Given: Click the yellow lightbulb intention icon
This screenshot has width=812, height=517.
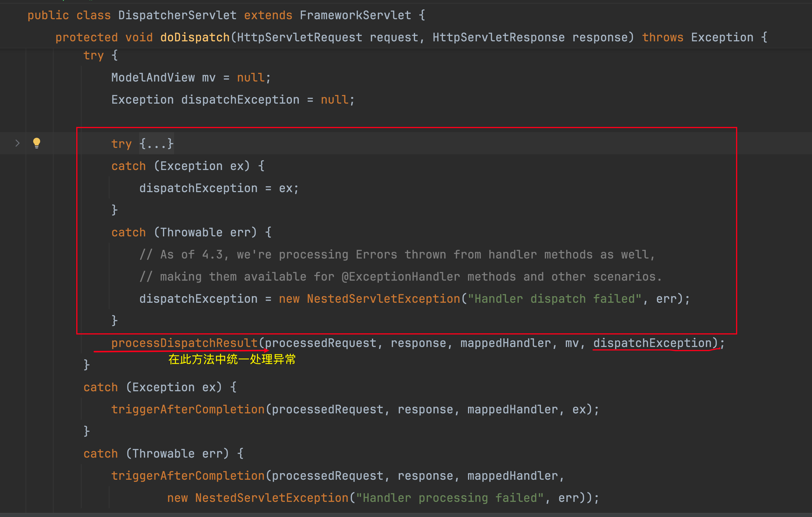Looking at the screenshot, I should (36, 143).
